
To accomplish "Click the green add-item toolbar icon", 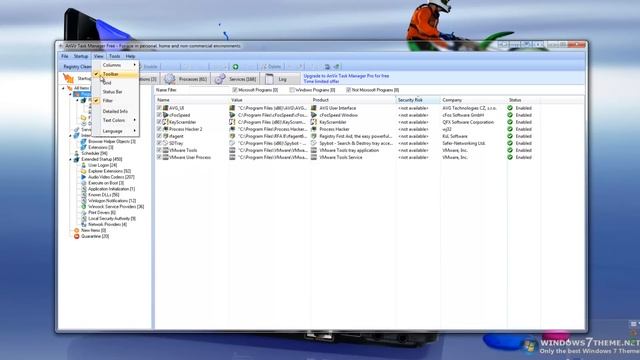I will [236, 67].
